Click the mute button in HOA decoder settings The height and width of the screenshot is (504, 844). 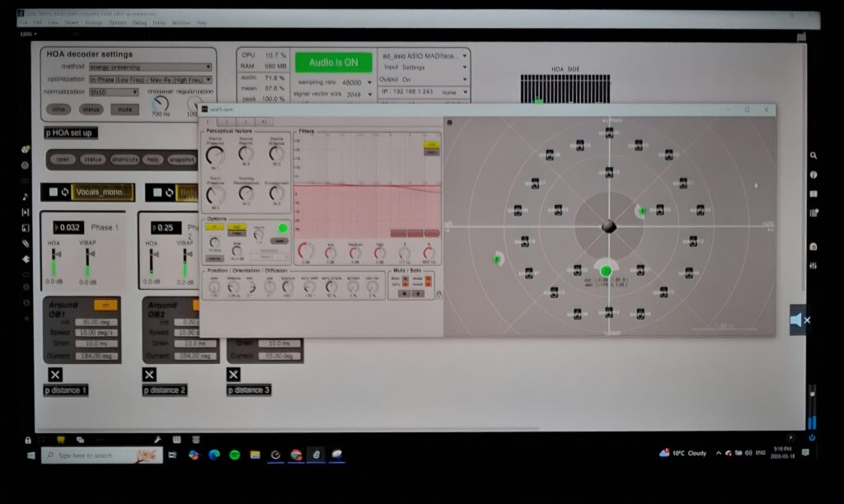tap(124, 109)
